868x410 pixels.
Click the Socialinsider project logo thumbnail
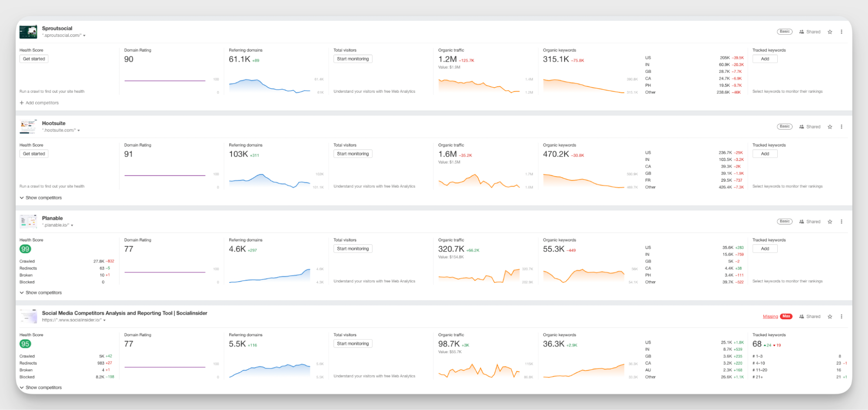(28, 316)
